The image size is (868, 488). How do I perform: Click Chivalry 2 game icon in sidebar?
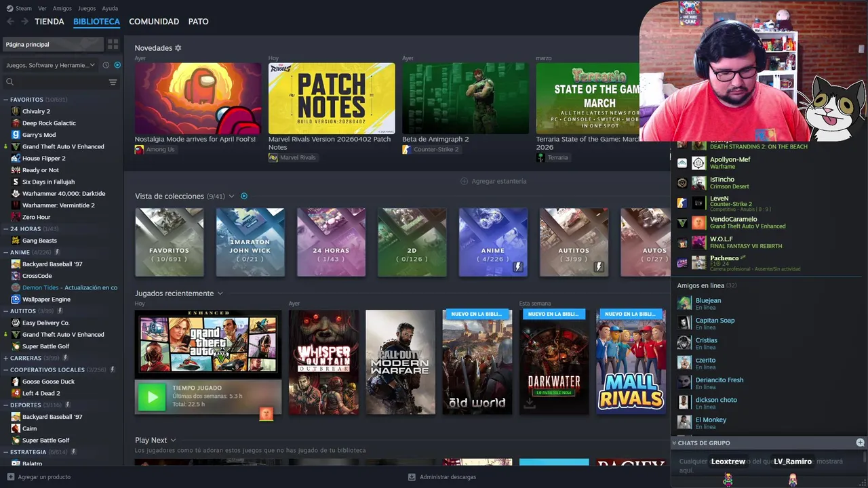click(x=16, y=111)
